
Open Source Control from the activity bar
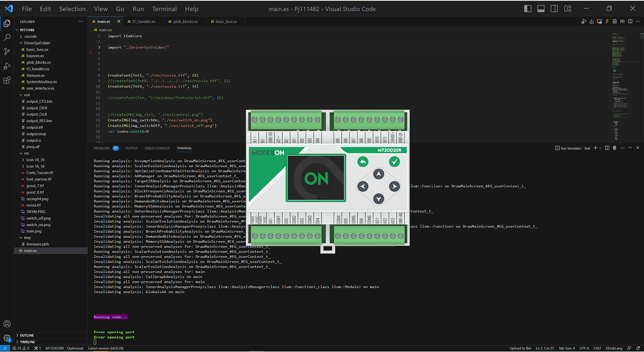(x=6, y=51)
